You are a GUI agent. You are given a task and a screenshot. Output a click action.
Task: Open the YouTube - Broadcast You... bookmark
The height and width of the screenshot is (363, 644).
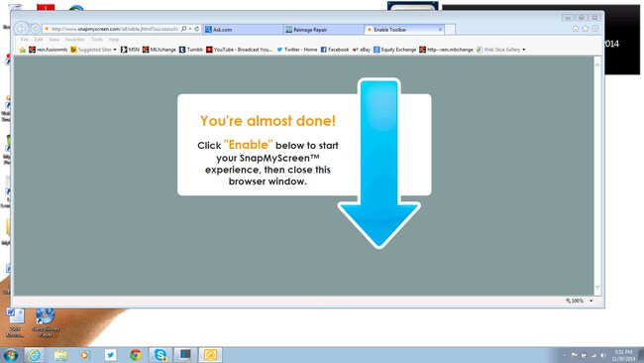point(239,50)
